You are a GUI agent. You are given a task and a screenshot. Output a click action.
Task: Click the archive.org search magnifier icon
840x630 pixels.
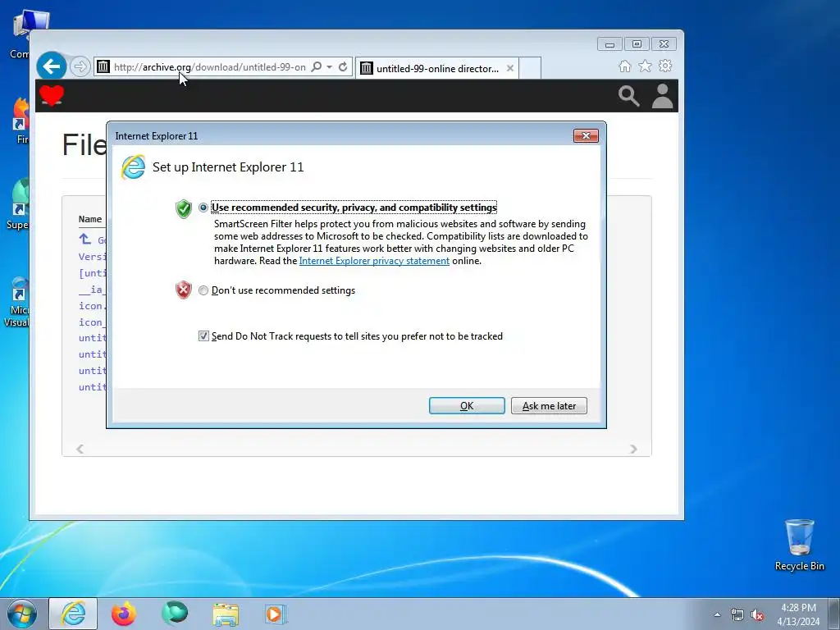[x=629, y=97]
